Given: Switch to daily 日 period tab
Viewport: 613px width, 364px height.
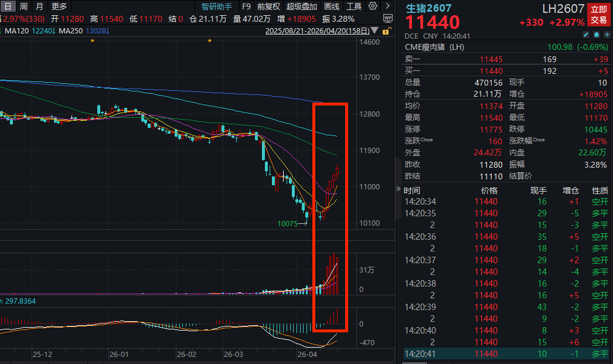Looking at the screenshot, I should tap(8, 6).
